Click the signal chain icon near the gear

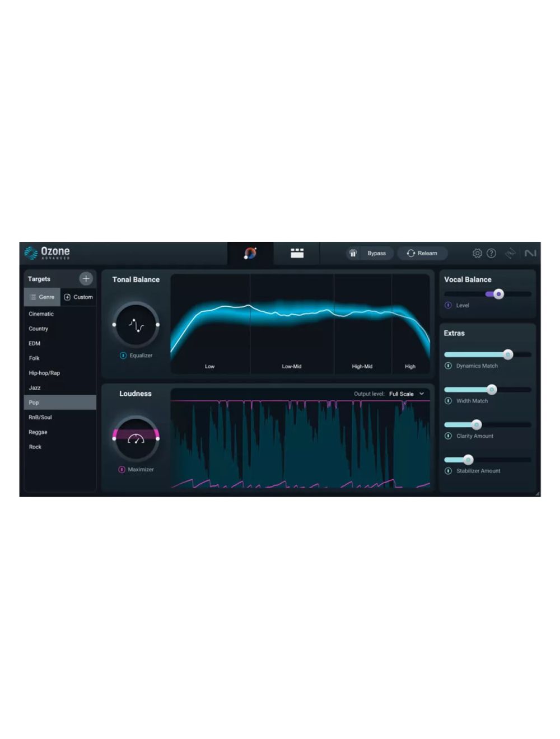click(x=511, y=253)
